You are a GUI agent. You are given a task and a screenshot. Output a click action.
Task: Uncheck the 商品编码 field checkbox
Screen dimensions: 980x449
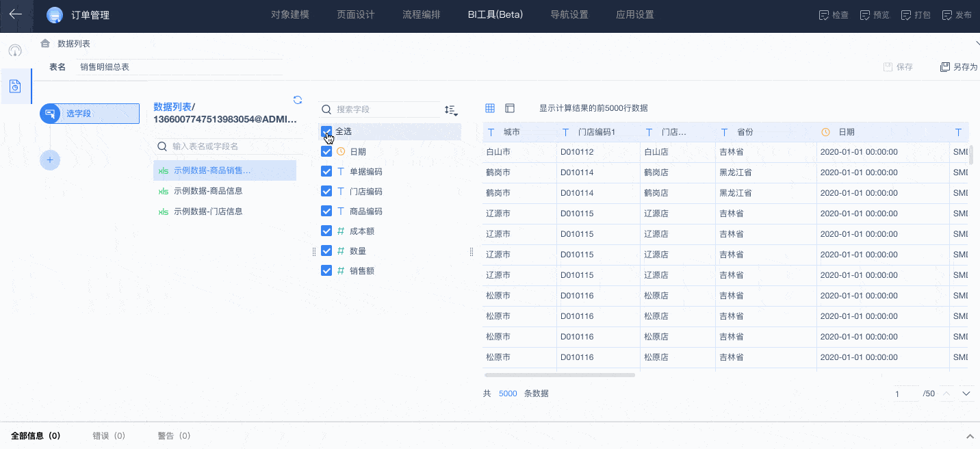click(x=326, y=211)
